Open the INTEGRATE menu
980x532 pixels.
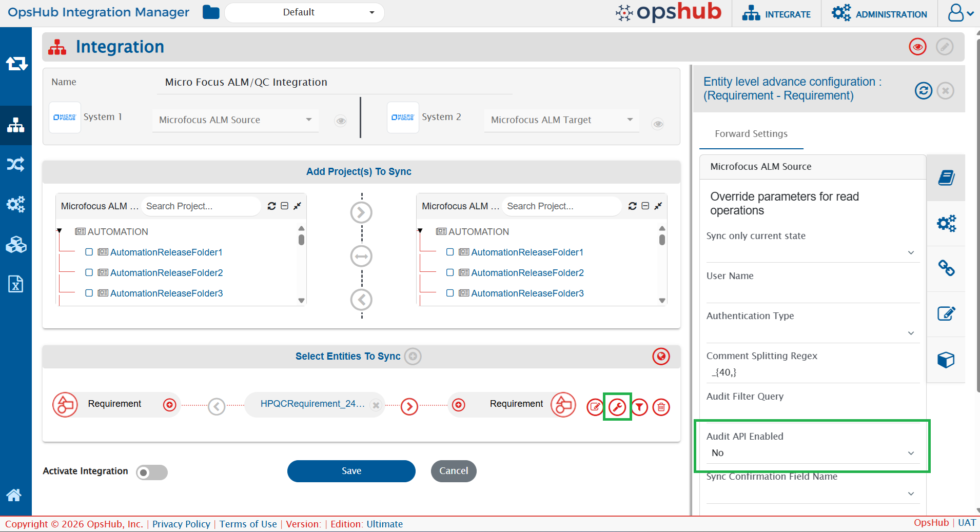[776, 14]
